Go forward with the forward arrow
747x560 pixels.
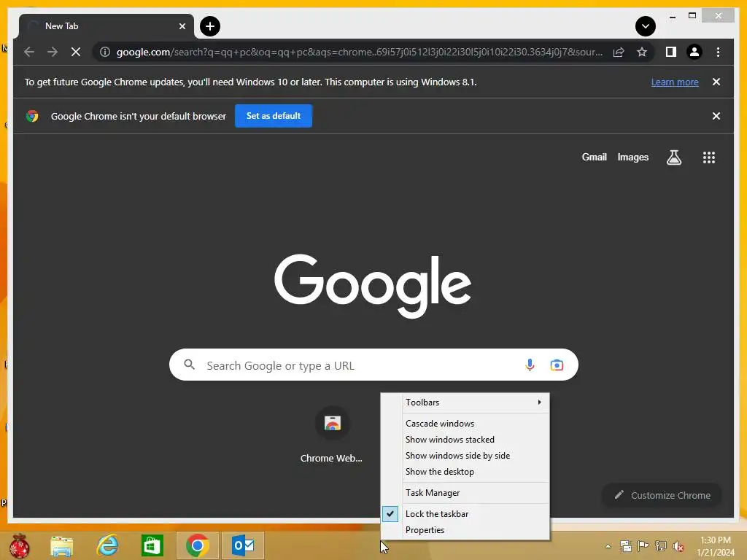point(53,52)
